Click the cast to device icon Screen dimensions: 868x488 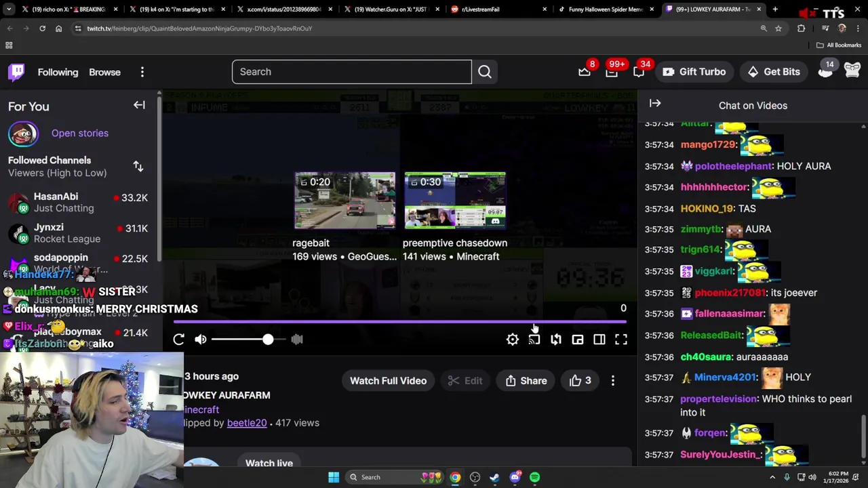tap(534, 340)
